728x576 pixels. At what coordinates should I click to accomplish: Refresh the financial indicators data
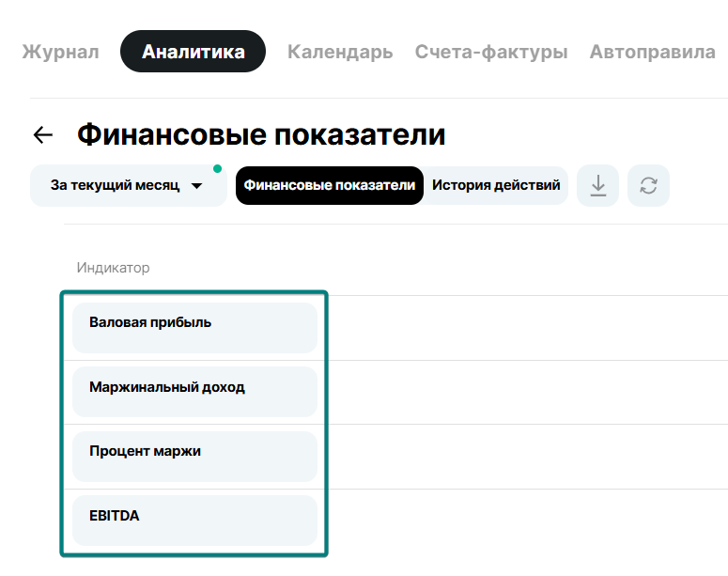point(648,185)
